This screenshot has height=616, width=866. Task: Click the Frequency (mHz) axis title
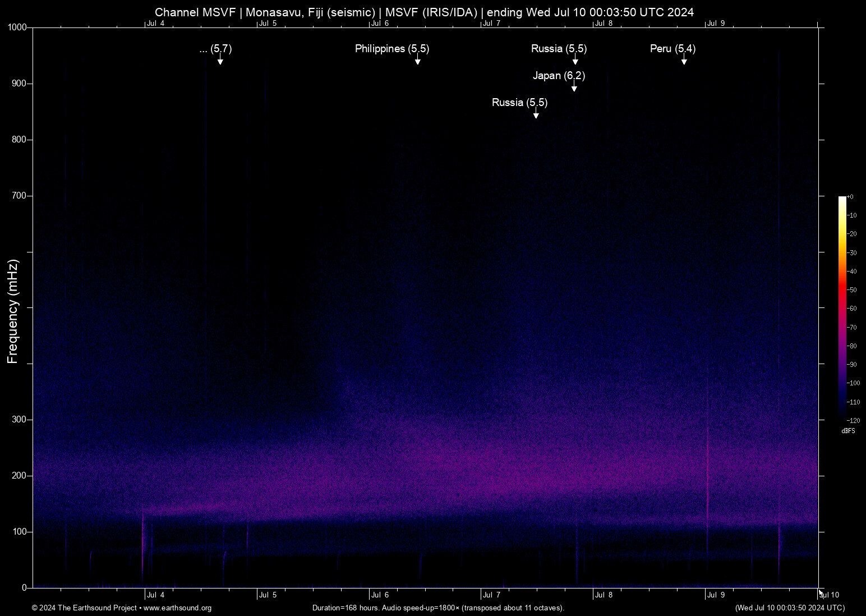point(12,311)
